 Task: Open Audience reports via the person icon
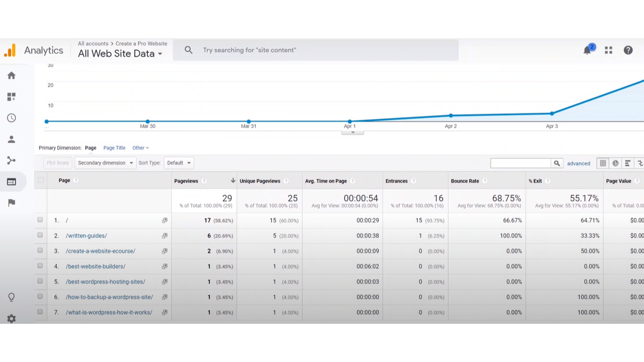pos(11,139)
